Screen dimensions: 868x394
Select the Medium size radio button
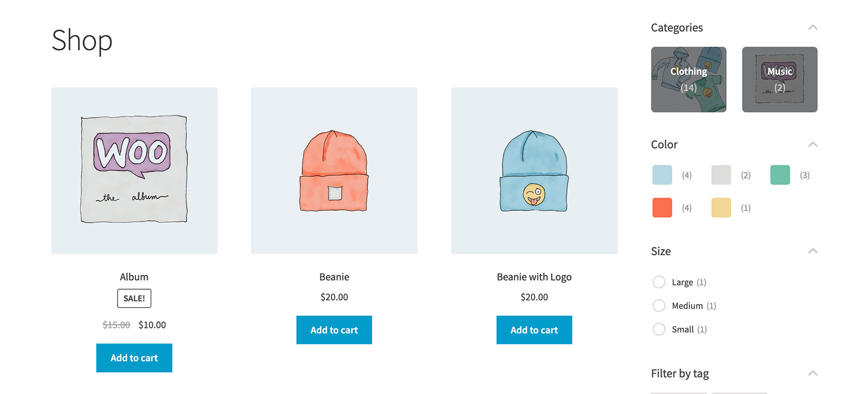coord(659,306)
